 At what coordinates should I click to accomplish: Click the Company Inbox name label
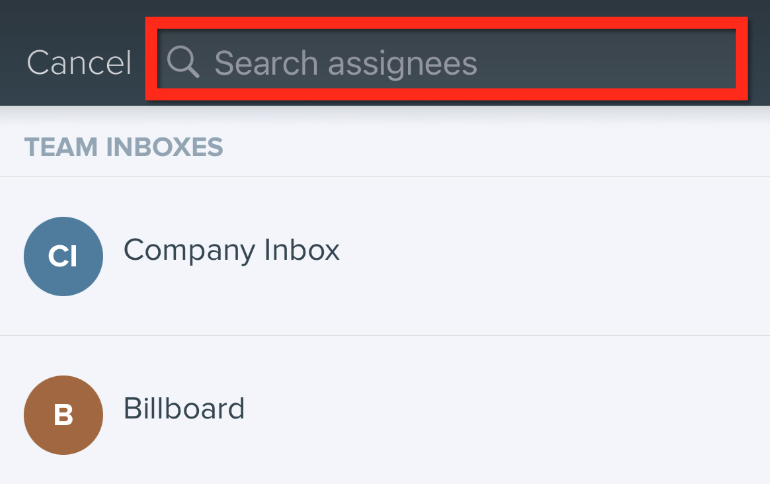click(231, 250)
